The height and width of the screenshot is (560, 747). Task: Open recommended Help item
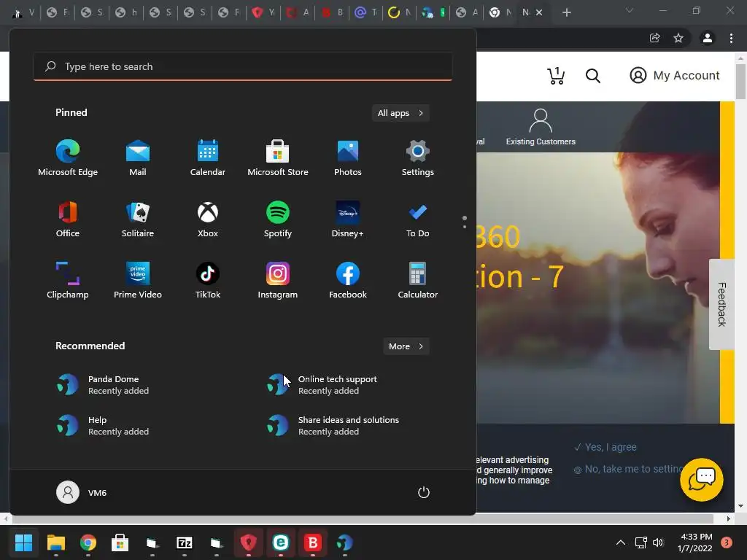click(x=103, y=425)
